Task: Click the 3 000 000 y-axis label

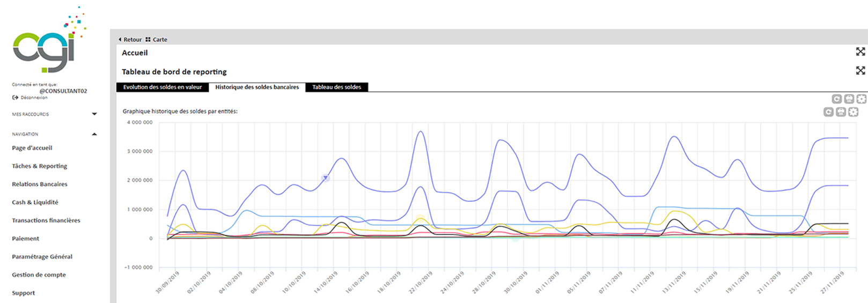Action: tap(139, 151)
